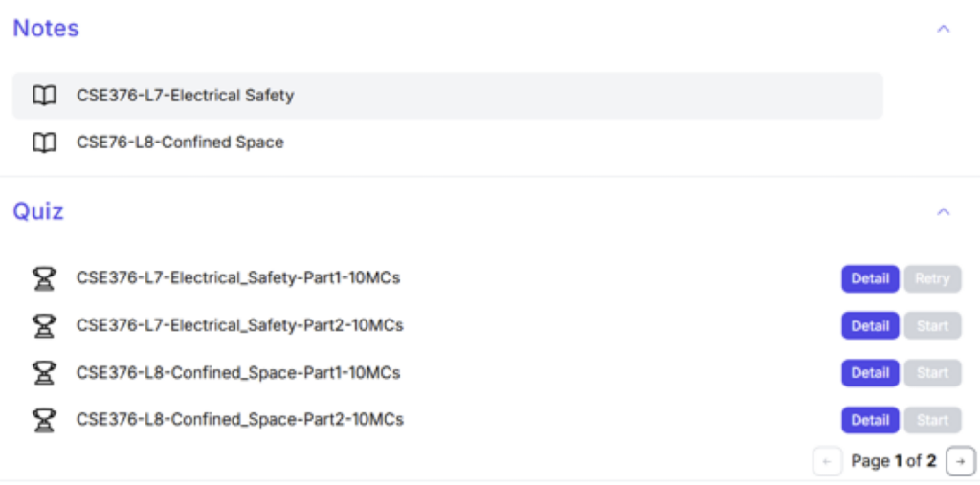The height and width of the screenshot is (485, 980).
Task: Click hourglass icon for Confined_Space-Part2 quiz
Action: pos(44,420)
